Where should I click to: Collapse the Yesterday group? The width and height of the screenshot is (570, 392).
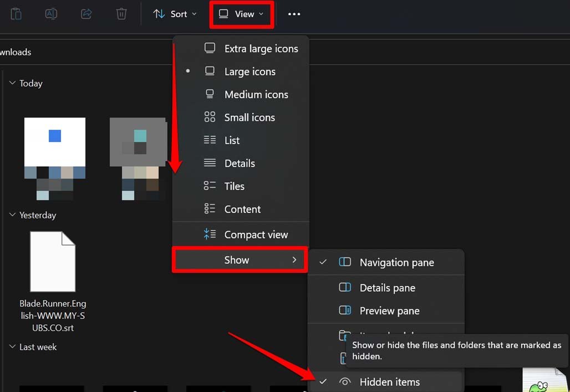(x=12, y=215)
